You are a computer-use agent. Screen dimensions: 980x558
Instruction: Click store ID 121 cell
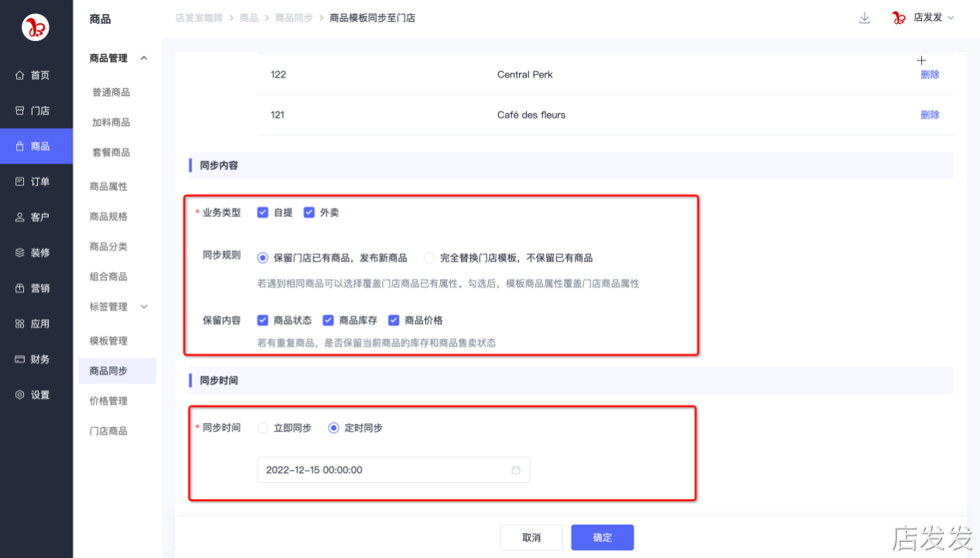(277, 115)
